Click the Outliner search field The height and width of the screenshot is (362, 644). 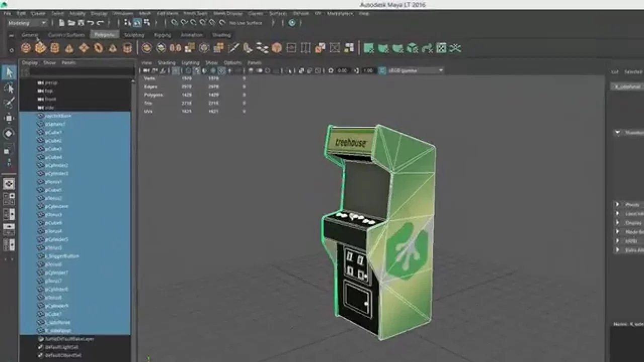tap(82, 72)
